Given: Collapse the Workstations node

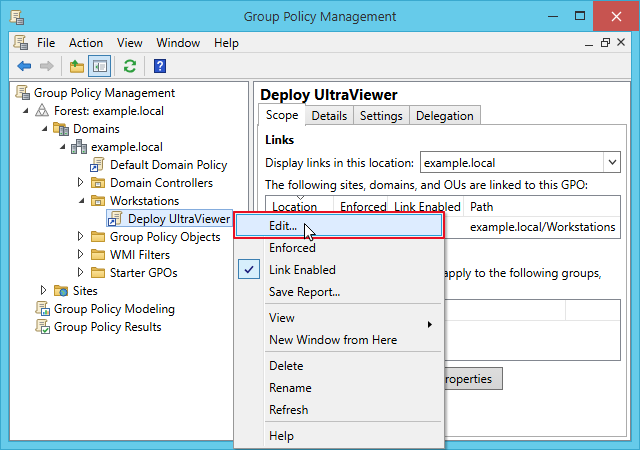Looking at the screenshot, I should point(81,201).
